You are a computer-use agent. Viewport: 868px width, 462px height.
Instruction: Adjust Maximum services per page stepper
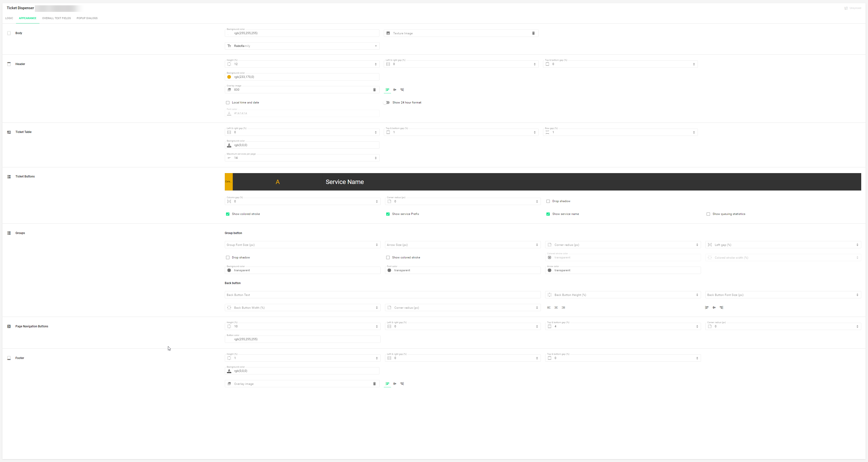click(x=376, y=158)
